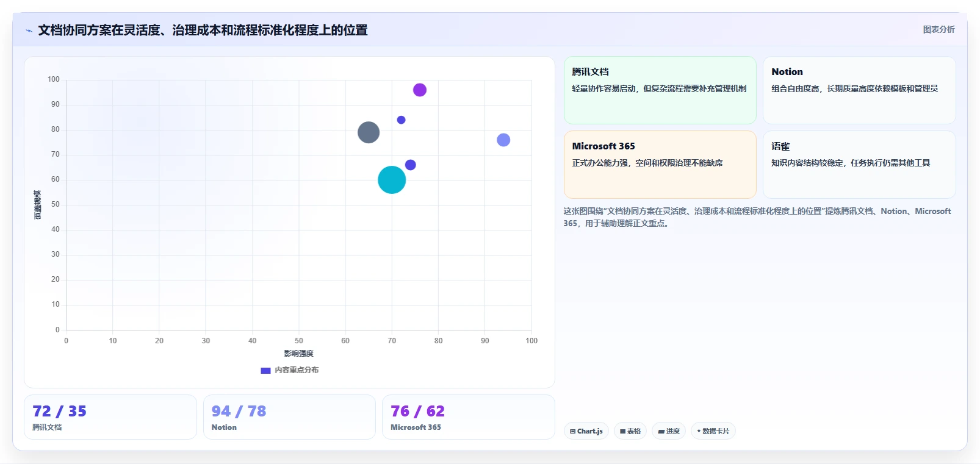980x464 pixels.
Task: Click the rotated y-axis title label
Action: [x=37, y=205]
